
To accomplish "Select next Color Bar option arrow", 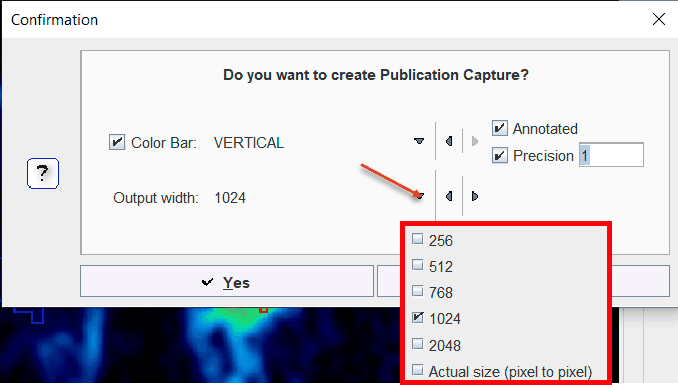I will click(x=475, y=141).
